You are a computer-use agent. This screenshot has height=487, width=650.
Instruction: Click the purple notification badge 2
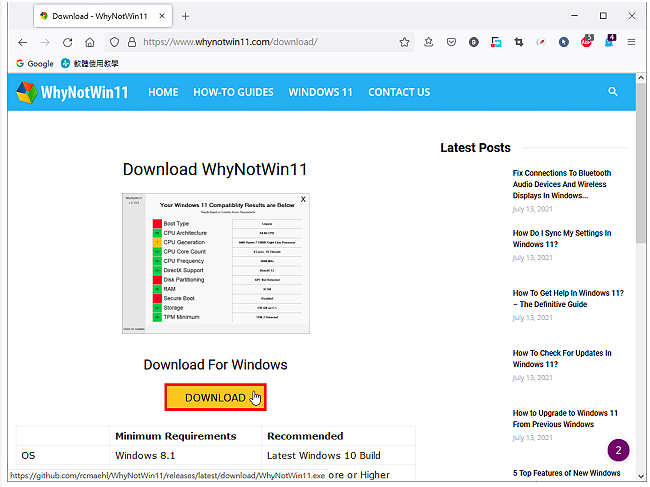[618, 450]
